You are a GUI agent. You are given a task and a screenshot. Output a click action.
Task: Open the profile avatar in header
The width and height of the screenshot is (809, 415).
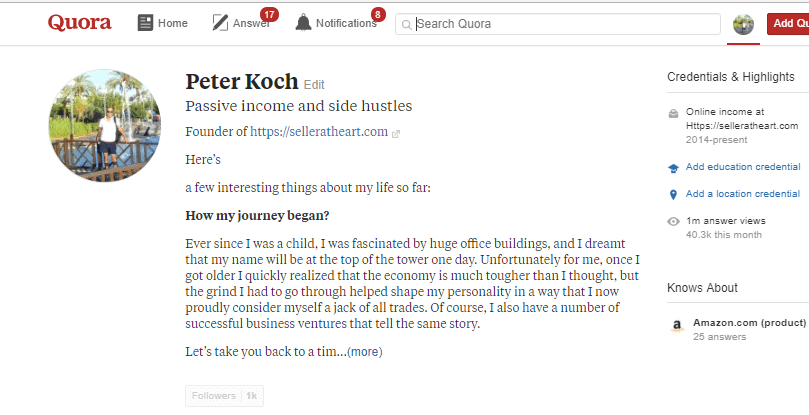click(x=743, y=24)
